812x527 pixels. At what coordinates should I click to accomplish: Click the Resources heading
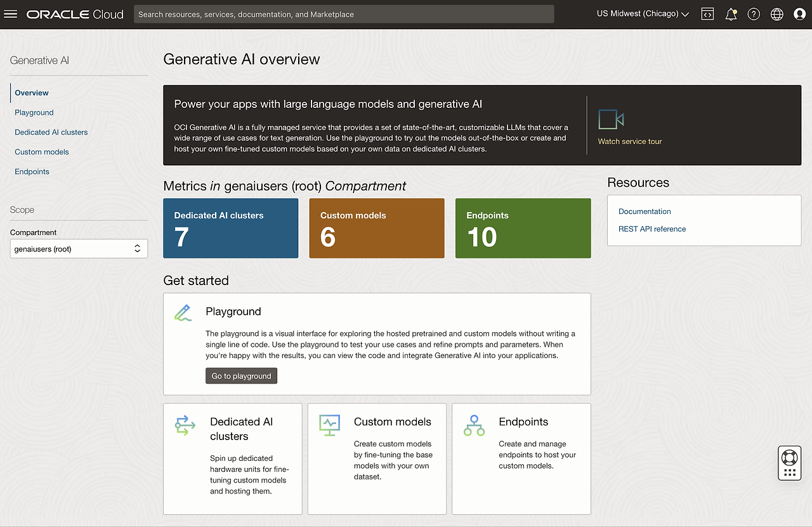click(x=638, y=183)
